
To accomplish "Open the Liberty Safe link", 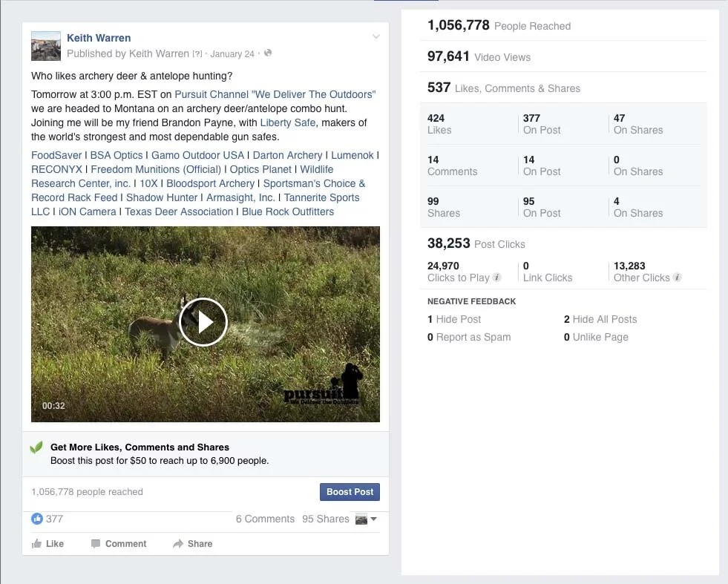I will (288, 122).
